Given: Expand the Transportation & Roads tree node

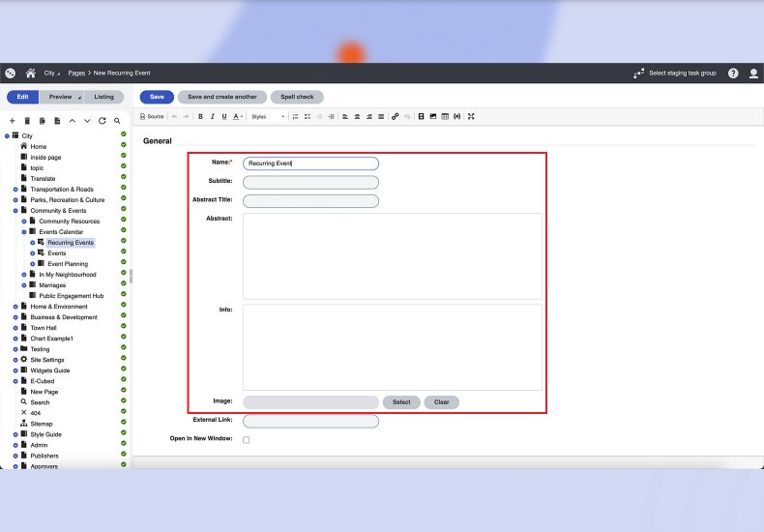Looking at the screenshot, I should click(x=15, y=190).
